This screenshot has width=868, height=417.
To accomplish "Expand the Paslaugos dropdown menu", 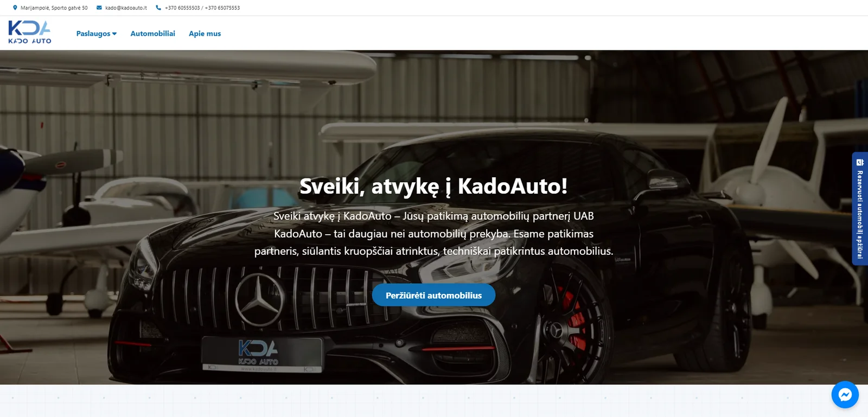I will 93,34.
